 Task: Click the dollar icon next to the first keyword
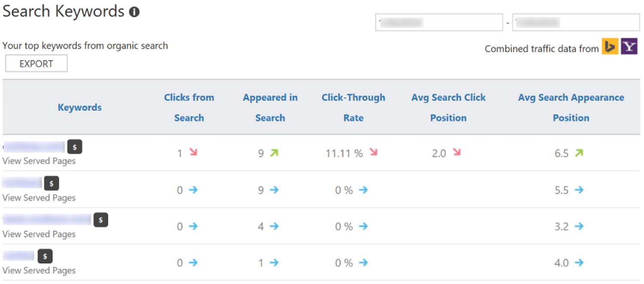(75, 146)
